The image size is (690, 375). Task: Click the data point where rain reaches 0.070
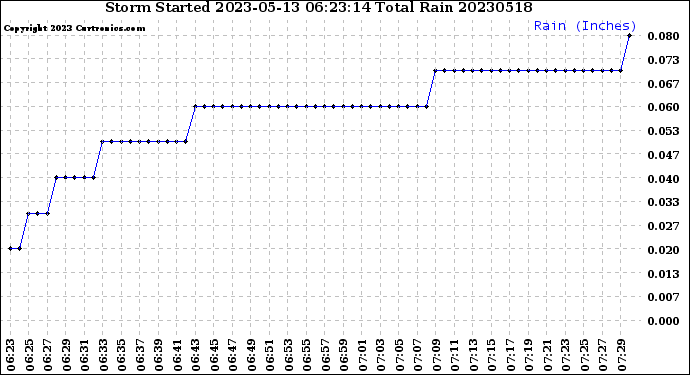tap(436, 70)
